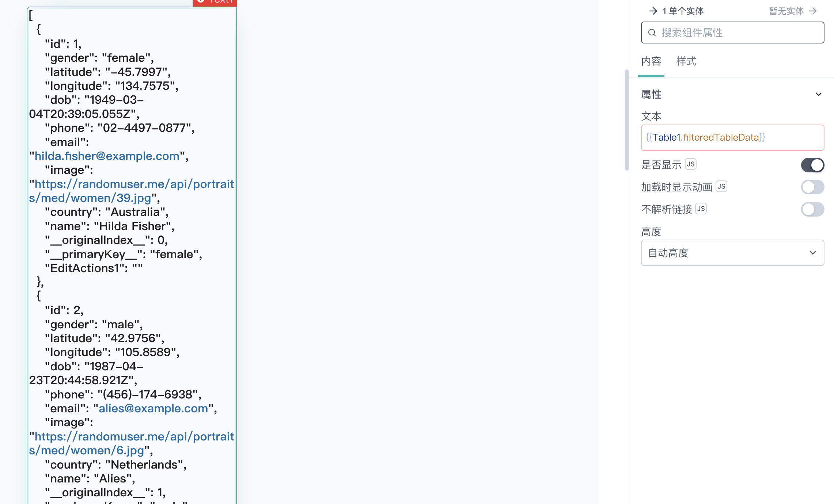
Task: Enable the 加载时显示动画 switch
Action: click(812, 187)
